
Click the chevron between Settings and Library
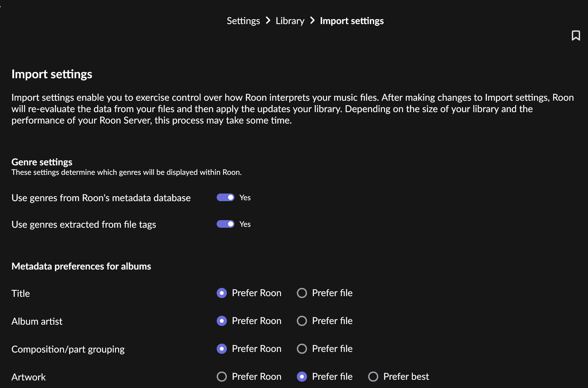pos(268,21)
